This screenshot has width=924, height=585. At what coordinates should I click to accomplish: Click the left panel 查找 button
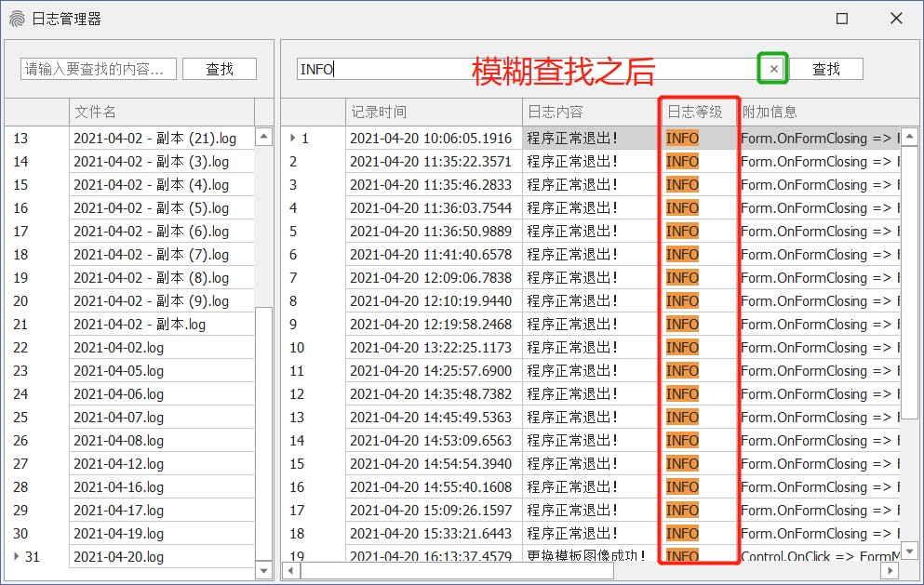[x=219, y=69]
